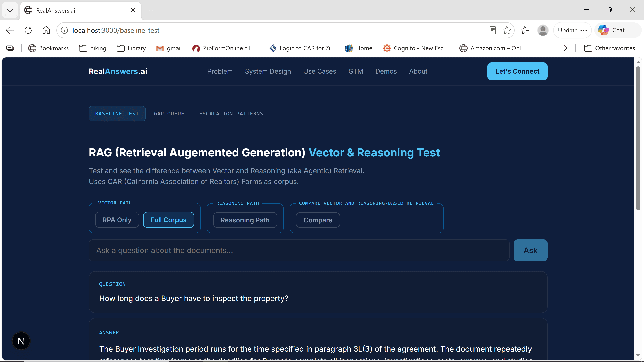Image resolution: width=644 pixels, height=362 pixels.
Task: Select the Baseline Test tab
Action: (x=117, y=114)
